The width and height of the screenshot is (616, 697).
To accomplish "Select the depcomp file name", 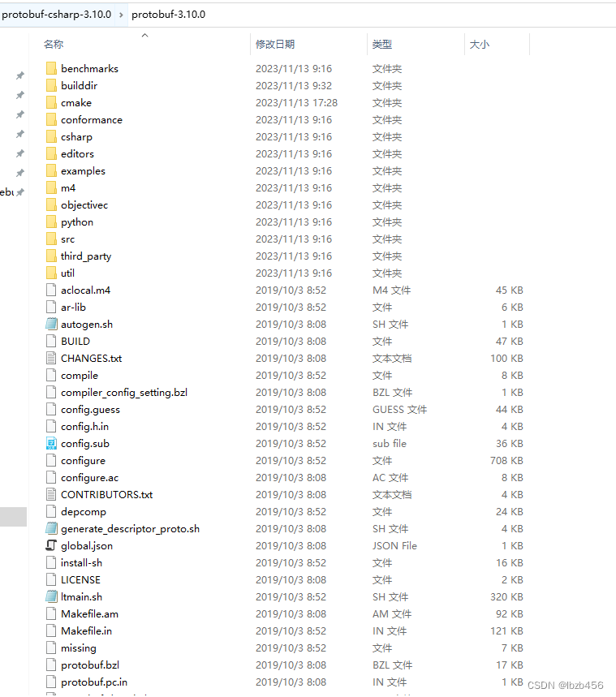I will click(84, 512).
